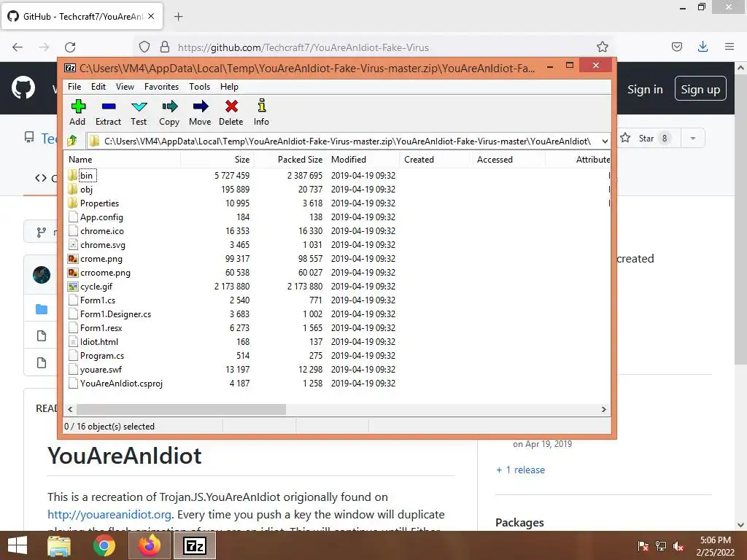The width and height of the screenshot is (747, 560).
Task: Open the Favorites menu
Action: (161, 87)
